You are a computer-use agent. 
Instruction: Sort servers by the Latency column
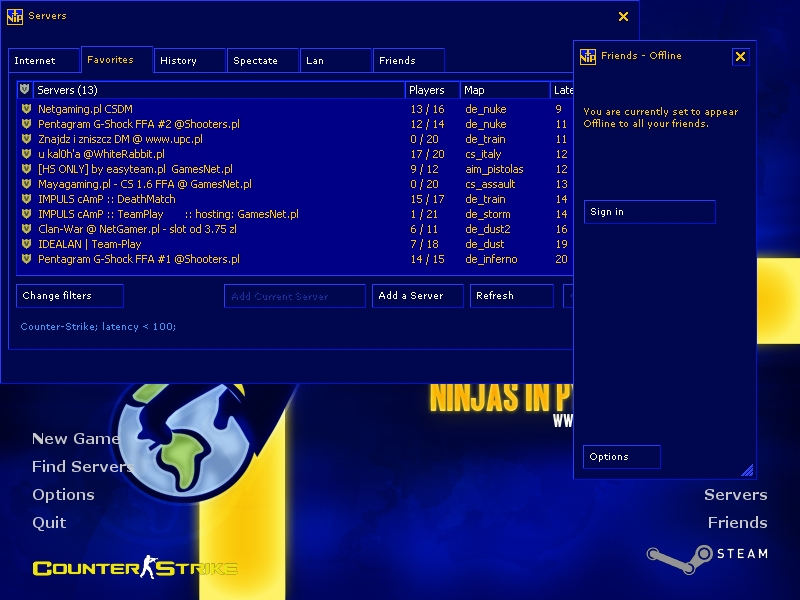(562, 90)
